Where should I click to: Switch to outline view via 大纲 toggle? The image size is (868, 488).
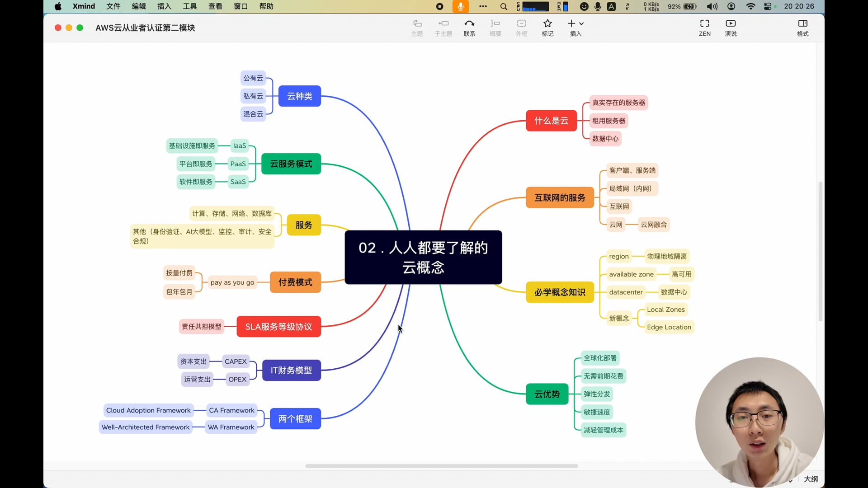[811, 479]
